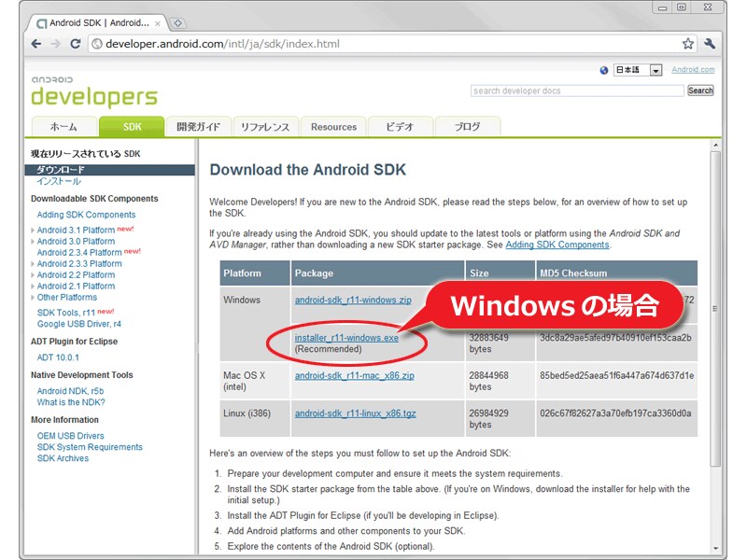Click the Android.com link
Screen dimensions: 747x560
click(693, 69)
